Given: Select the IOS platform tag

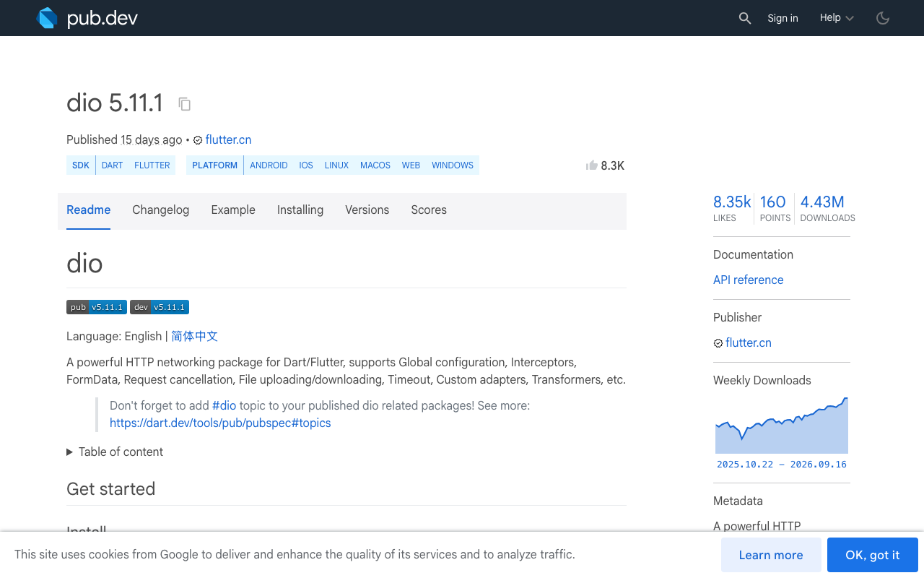Looking at the screenshot, I should point(306,165).
